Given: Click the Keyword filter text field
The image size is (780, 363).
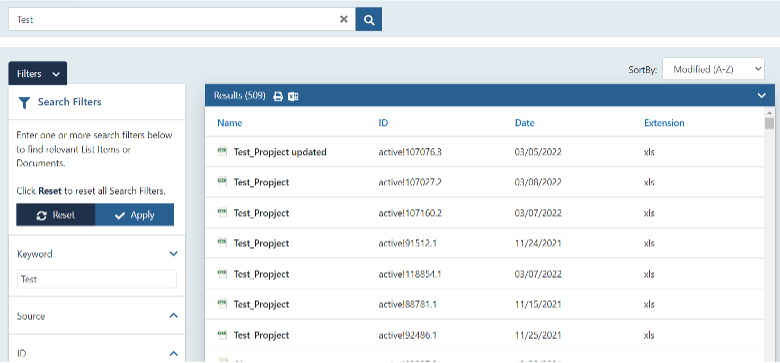Looking at the screenshot, I should [x=97, y=279].
